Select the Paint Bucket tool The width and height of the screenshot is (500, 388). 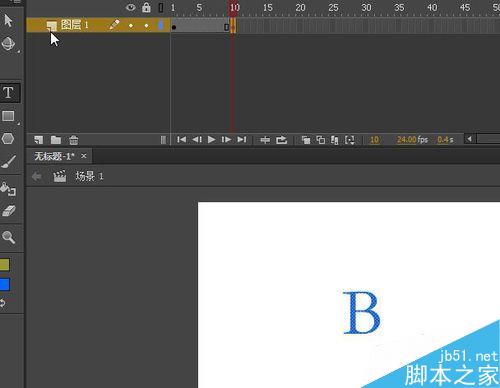[8, 189]
